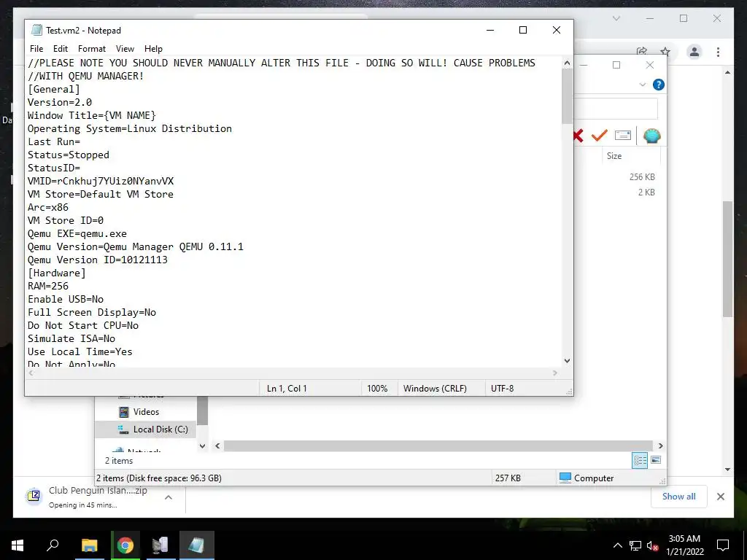Click Show all downloads button
The image size is (747, 560).
click(x=678, y=496)
